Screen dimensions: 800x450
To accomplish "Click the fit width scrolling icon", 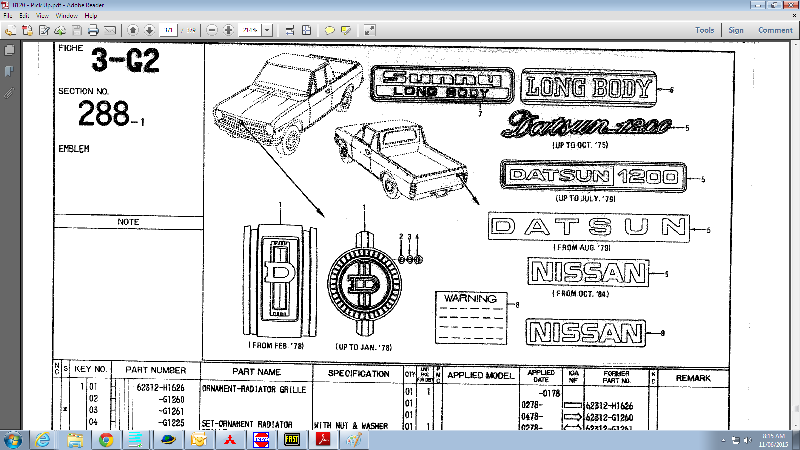I will [x=290, y=31].
